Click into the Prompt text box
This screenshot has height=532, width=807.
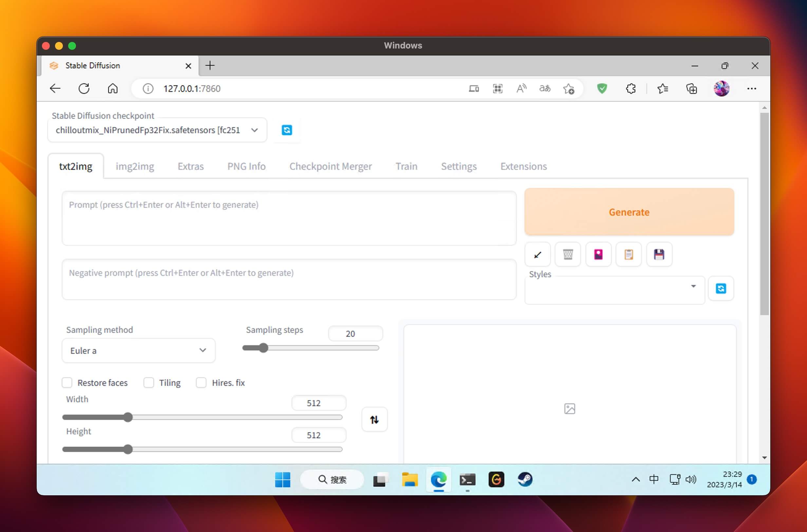point(289,218)
